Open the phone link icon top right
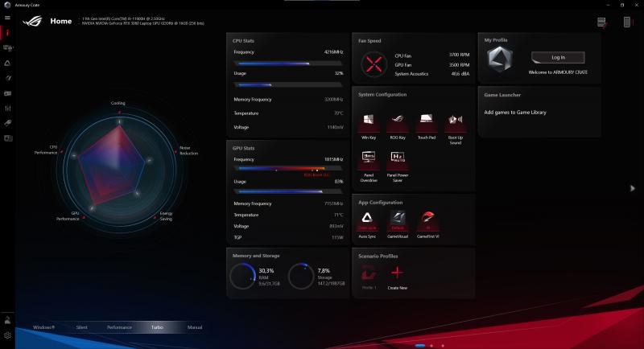The height and width of the screenshot is (349, 644). pyautogui.click(x=627, y=22)
